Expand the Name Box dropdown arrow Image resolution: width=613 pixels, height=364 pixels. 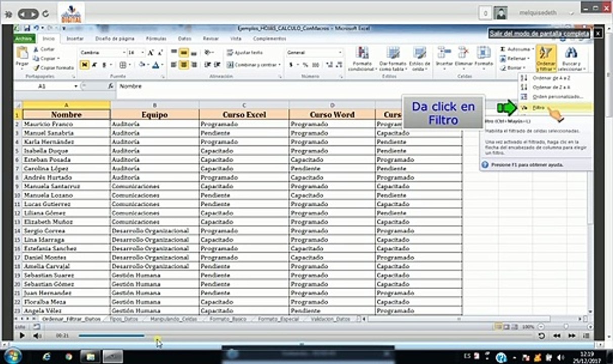click(76, 86)
